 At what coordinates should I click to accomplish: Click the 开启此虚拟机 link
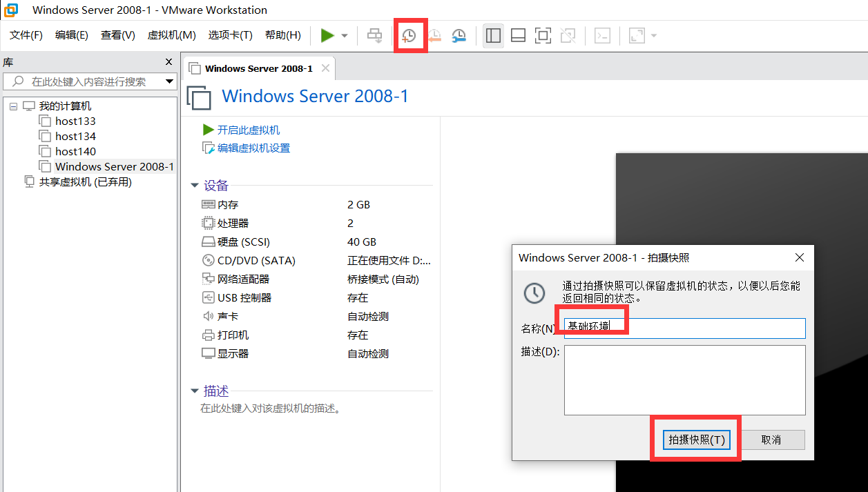tap(249, 130)
